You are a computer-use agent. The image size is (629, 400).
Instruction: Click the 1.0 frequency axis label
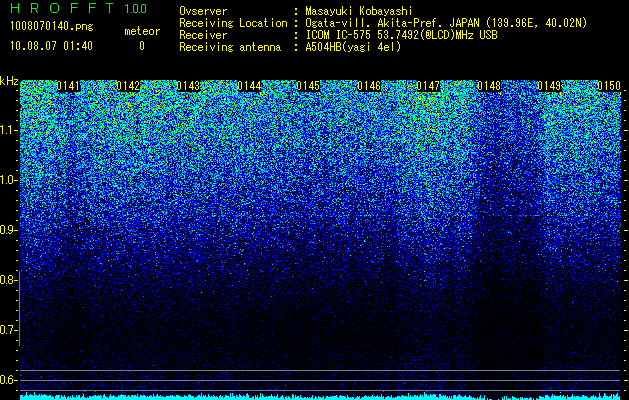pos(7,180)
